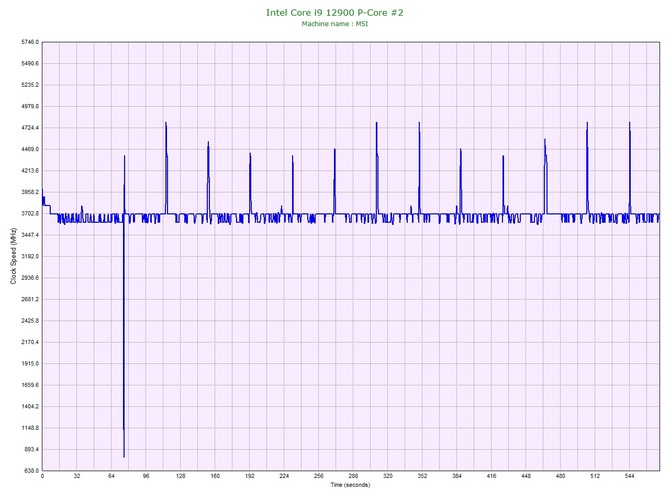Click the x-axis tick label 544
670x502 pixels.
629,476
